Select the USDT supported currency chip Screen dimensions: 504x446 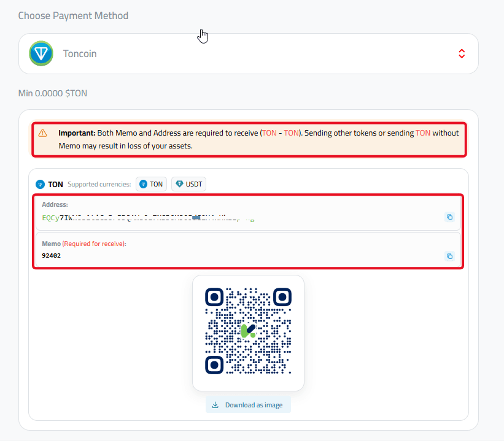[x=188, y=184]
